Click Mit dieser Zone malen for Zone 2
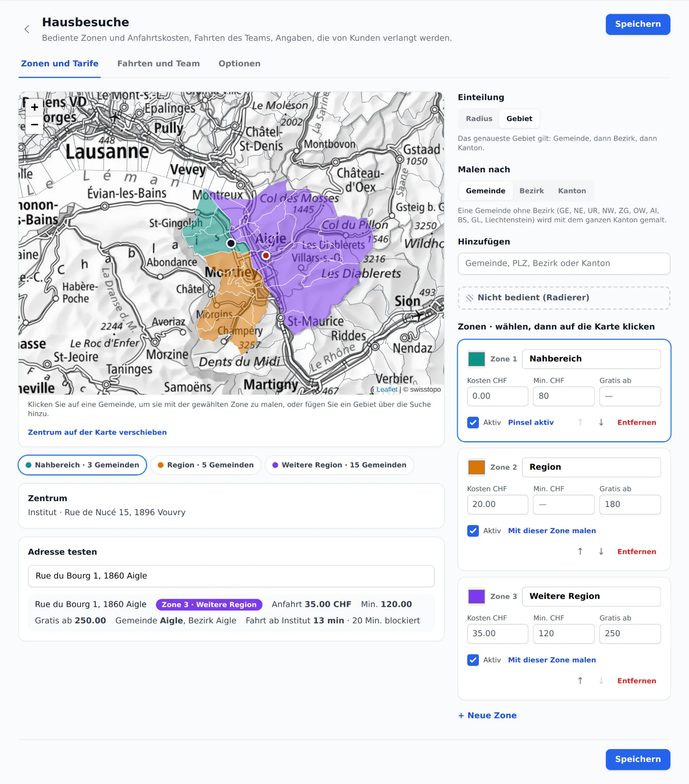This screenshot has width=689, height=784. (552, 531)
